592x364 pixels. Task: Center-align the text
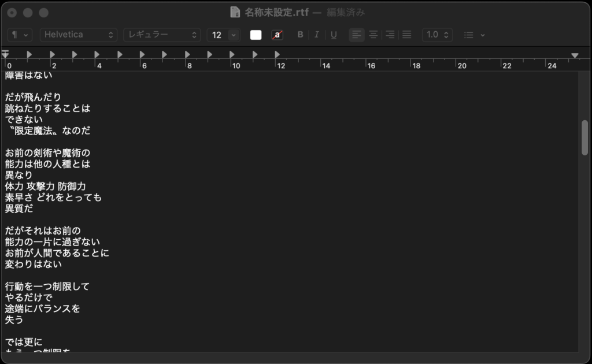point(373,35)
